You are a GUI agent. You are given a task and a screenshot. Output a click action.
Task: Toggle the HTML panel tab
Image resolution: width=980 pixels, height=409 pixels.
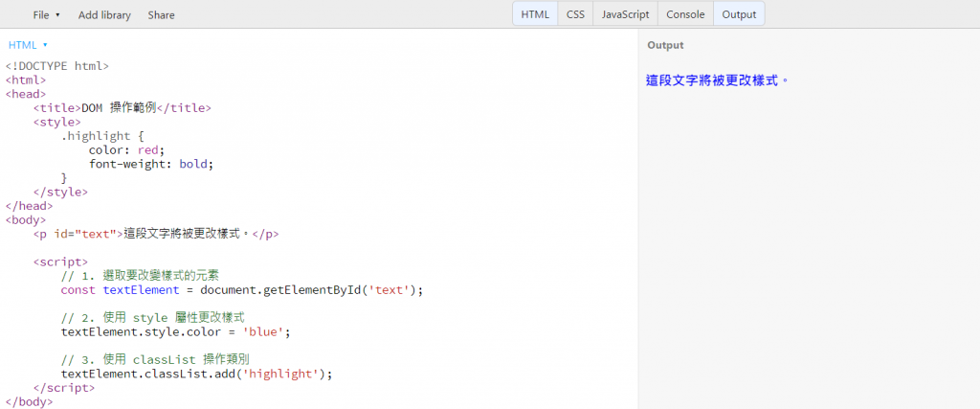tap(535, 14)
